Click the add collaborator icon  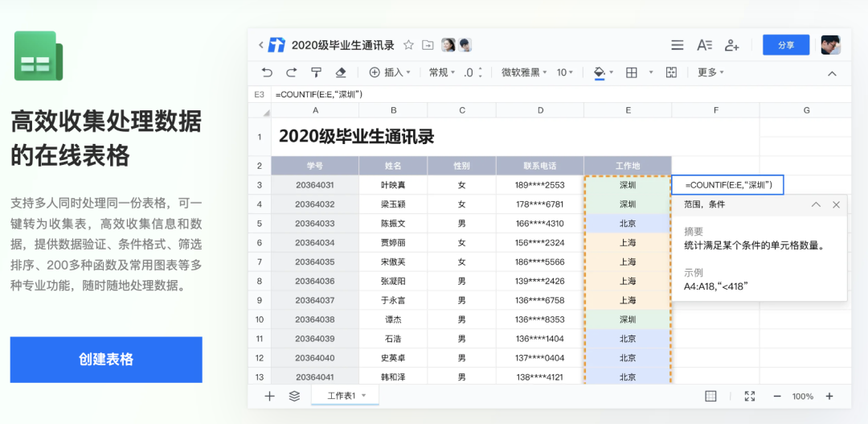[x=732, y=45]
